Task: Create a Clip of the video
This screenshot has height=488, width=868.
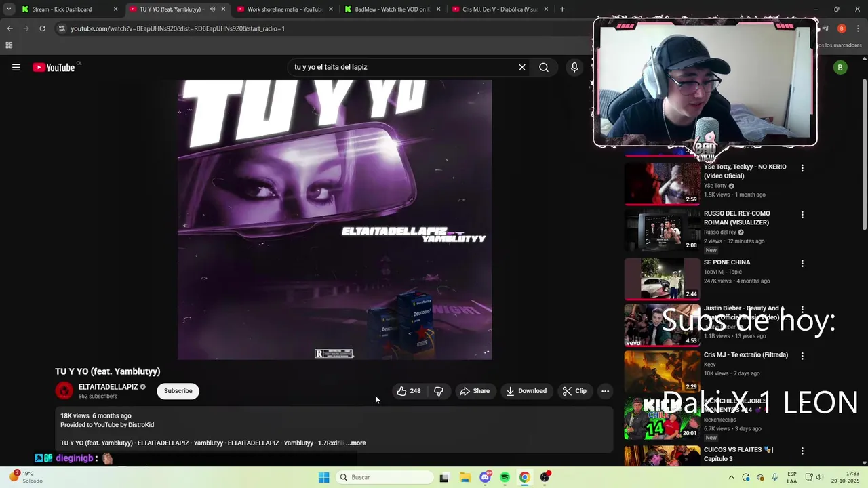Action: (574, 391)
